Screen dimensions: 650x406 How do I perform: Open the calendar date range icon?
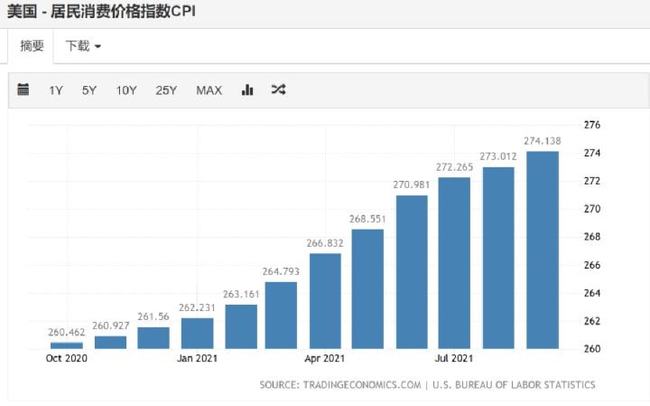click(x=23, y=89)
